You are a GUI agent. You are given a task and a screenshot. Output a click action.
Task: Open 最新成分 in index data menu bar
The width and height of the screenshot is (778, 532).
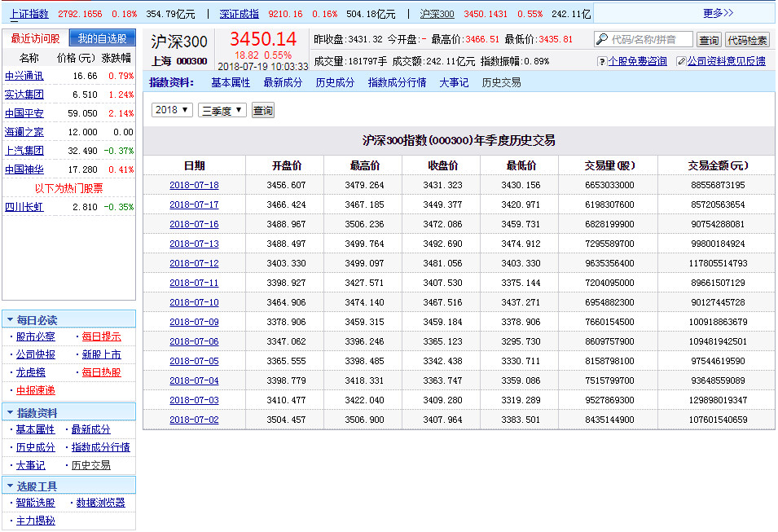pyautogui.click(x=283, y=82)
